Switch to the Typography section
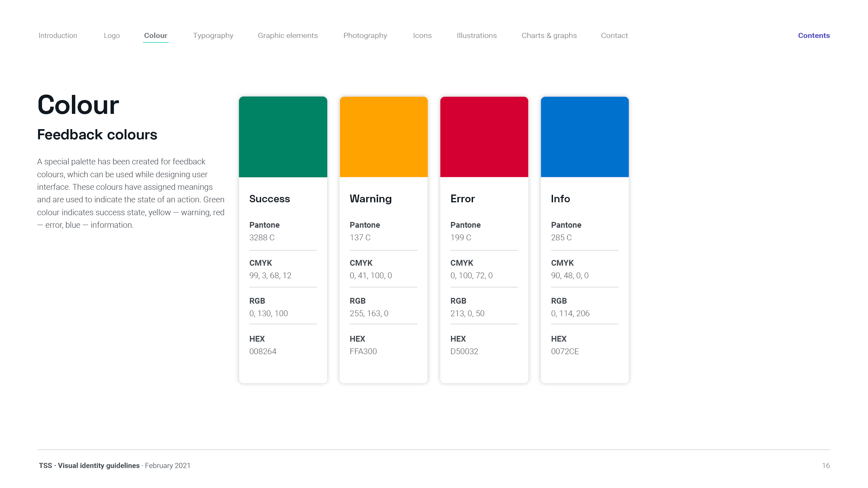868x488 pixels. coord(213,36)
